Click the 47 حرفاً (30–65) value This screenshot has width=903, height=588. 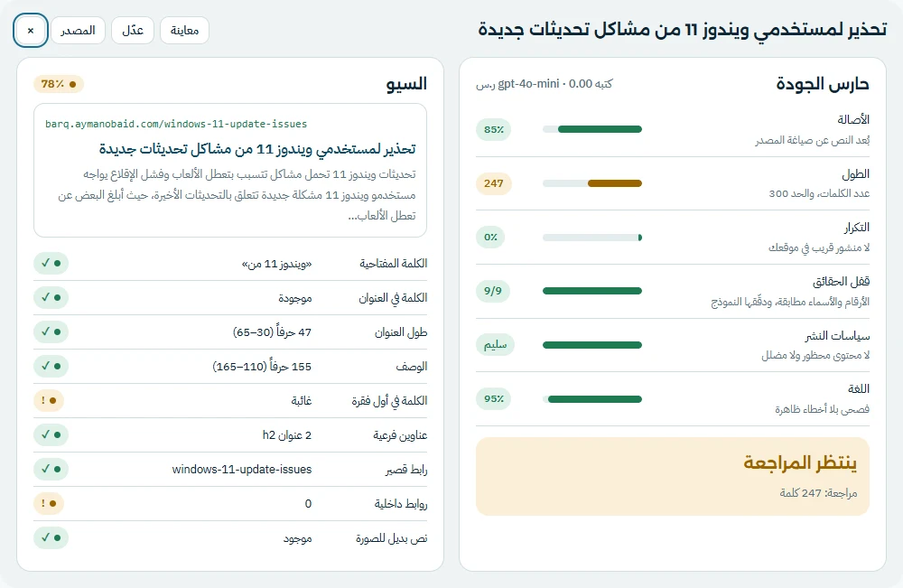(273, 332)
